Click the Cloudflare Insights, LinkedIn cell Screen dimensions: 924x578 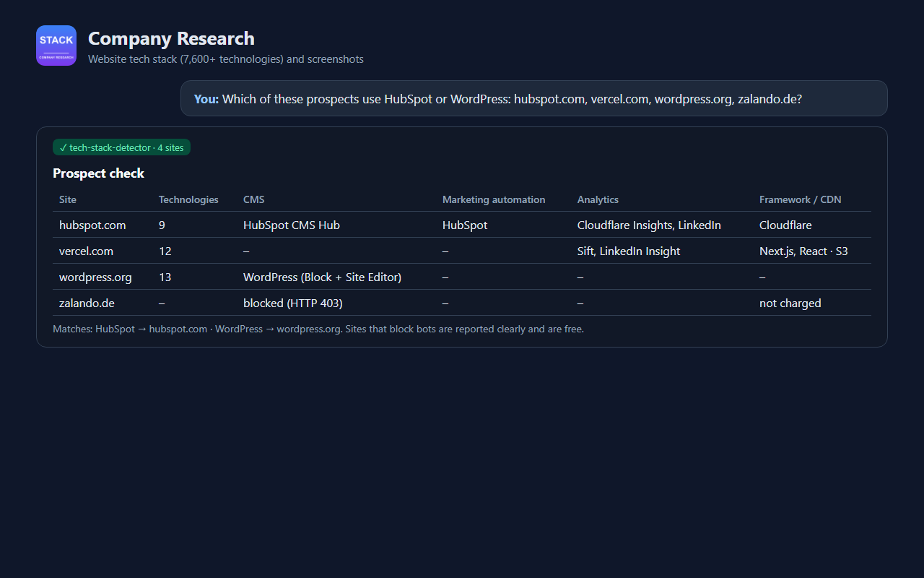pyautogui.click(x=649, y=225)
